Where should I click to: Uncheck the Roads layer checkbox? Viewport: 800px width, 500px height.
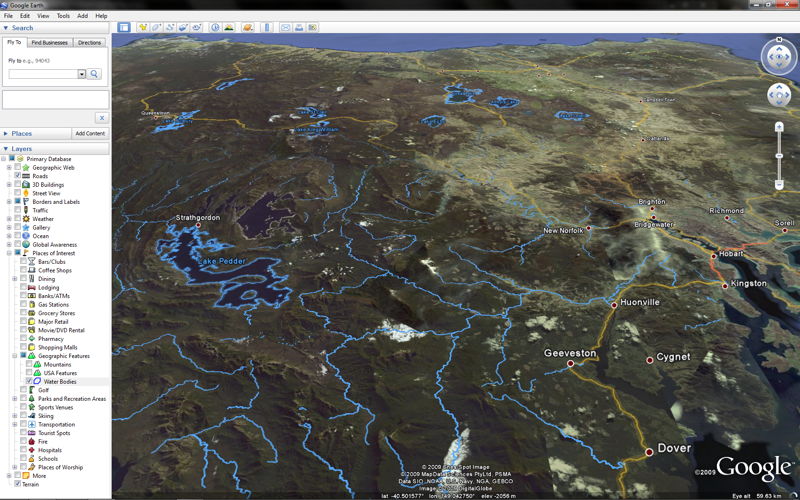18,176
